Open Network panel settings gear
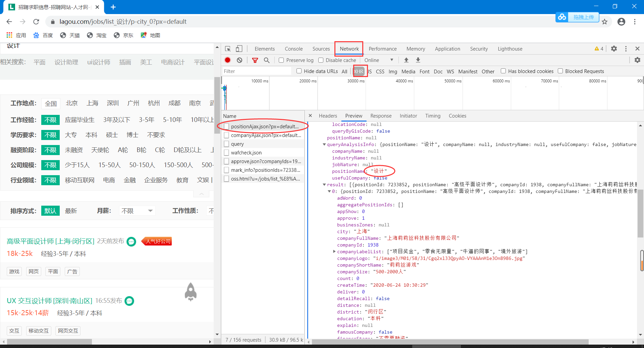Screen dimensions: 644x348 (637, 60)
